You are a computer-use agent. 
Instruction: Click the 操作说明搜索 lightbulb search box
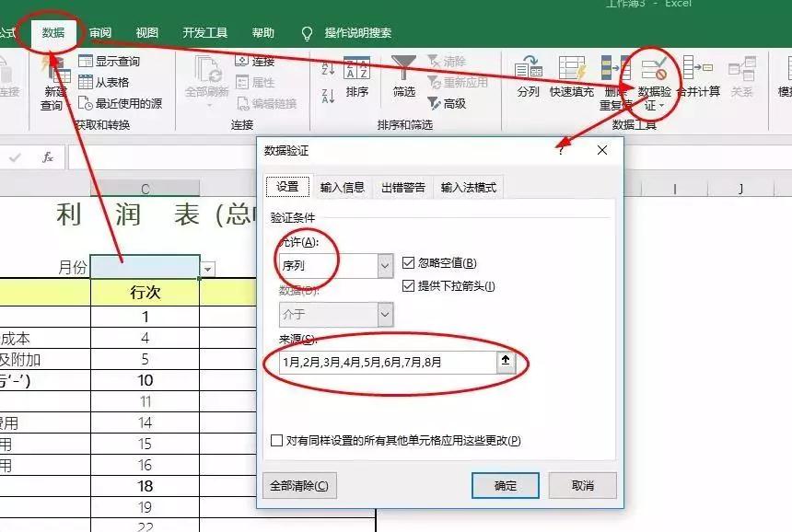(346, 33)
